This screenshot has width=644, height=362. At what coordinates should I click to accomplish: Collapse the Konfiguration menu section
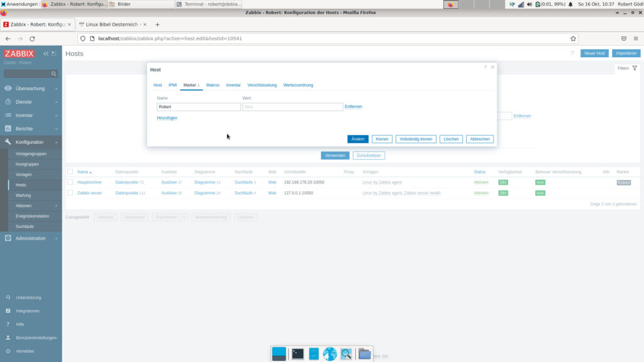(56, 143)
